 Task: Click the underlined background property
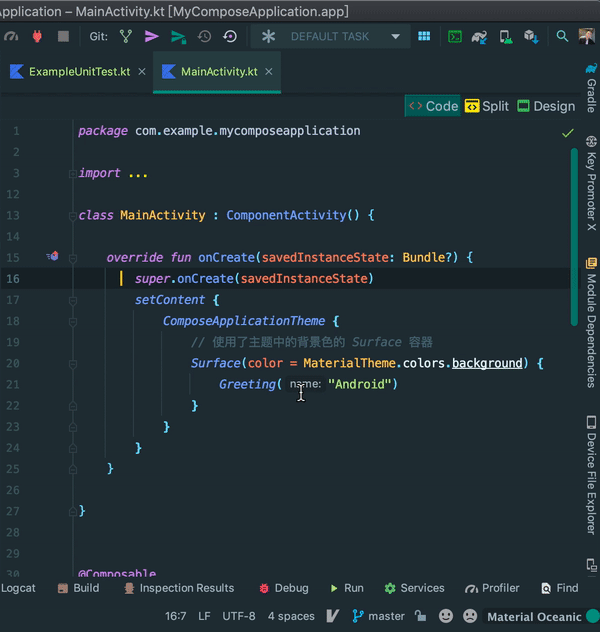[487, 363]
